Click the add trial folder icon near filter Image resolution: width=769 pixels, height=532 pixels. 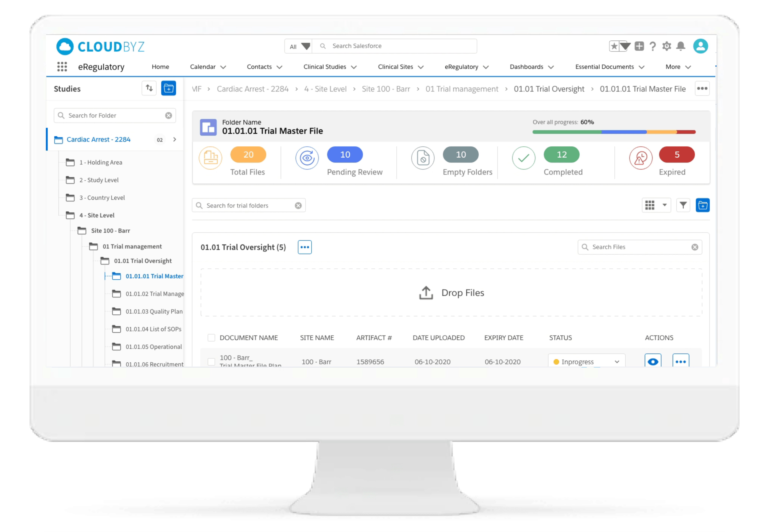(702, 205)
